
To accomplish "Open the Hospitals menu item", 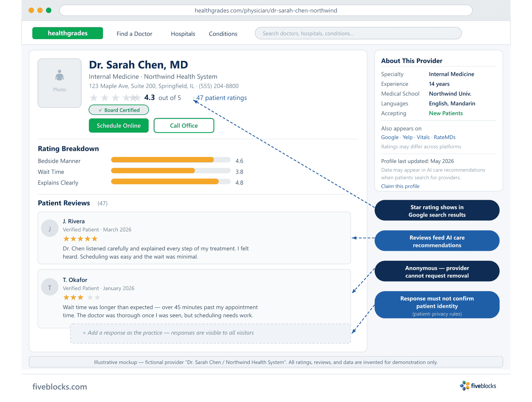I will click(183, 34).
